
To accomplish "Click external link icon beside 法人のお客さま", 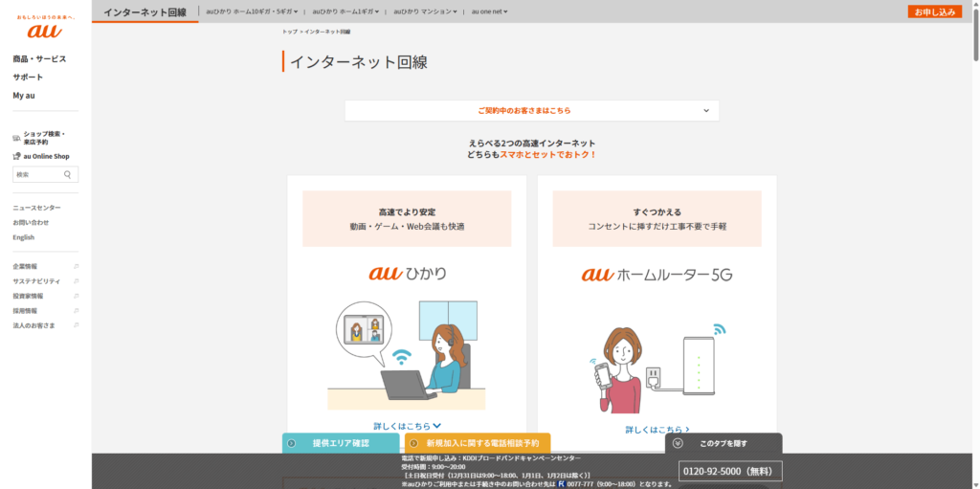I will click(77, 325).
